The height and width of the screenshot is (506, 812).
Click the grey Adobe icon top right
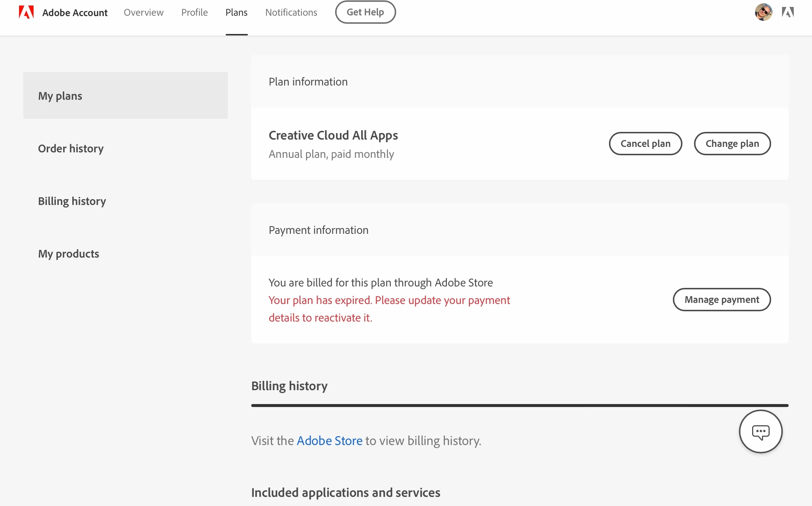point(788,12)
